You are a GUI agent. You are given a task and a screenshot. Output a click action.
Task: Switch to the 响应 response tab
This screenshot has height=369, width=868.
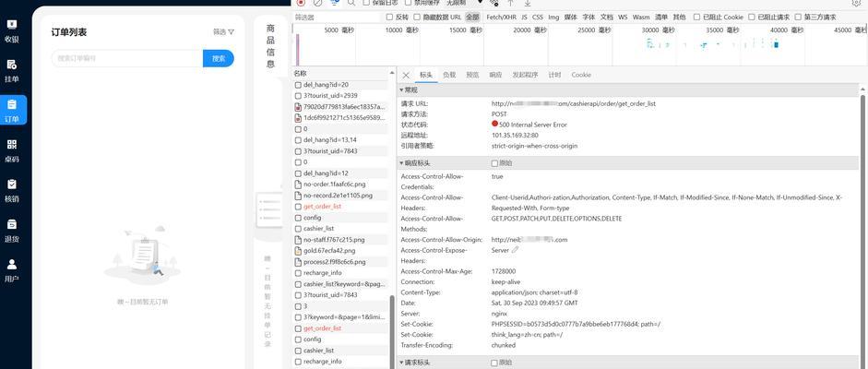click(x=495, y=75)
